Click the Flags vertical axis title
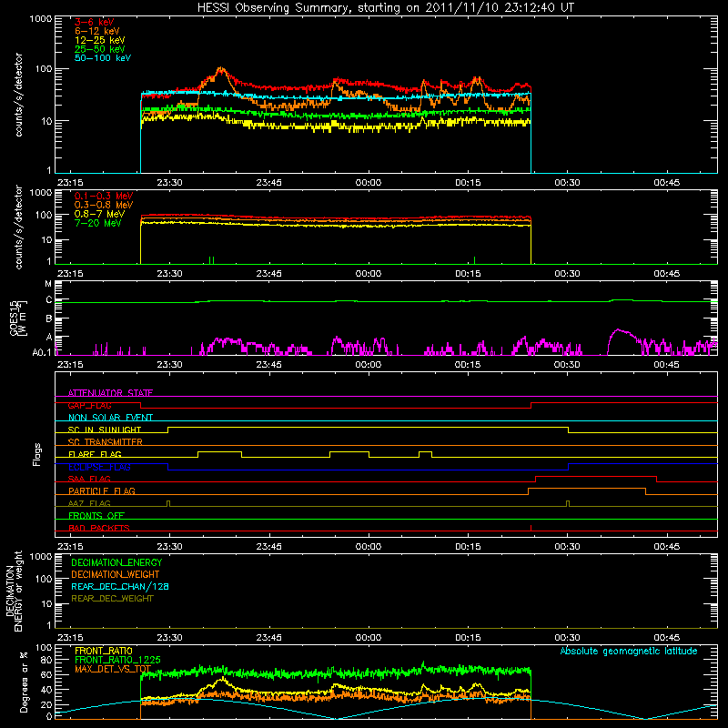The height and width of the screenshot is (728, 728). coord(36,454)
